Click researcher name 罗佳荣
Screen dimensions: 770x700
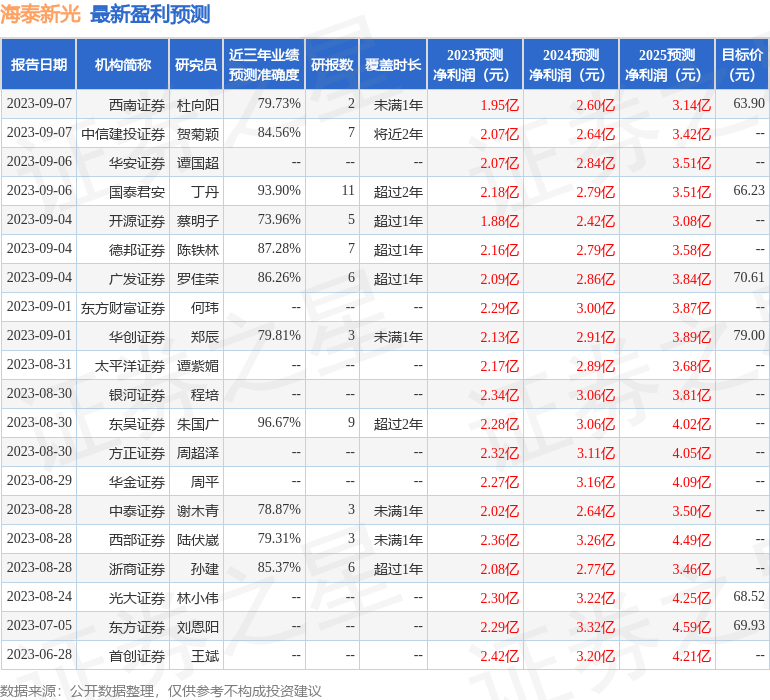[x=198, y=279]
